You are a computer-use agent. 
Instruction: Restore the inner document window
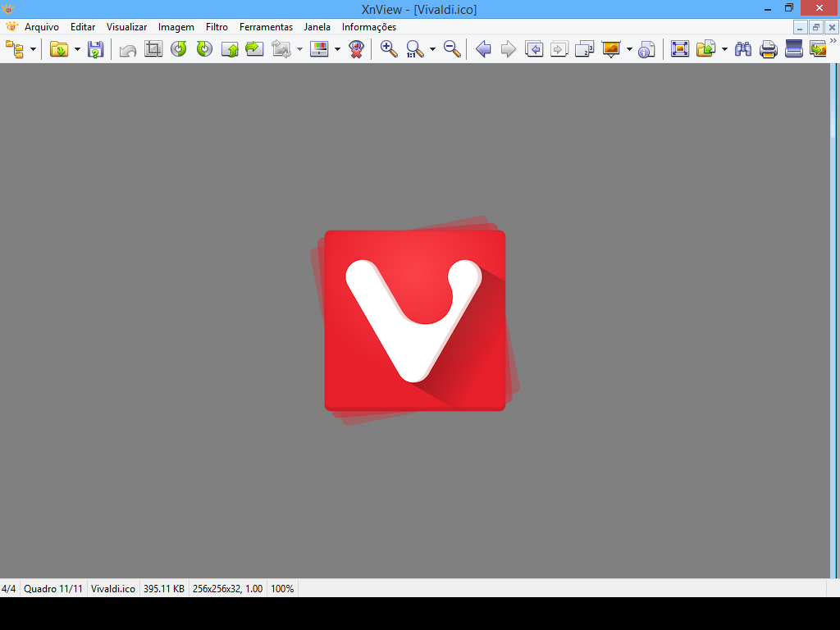pyautogui.click(x=816, y=27)
